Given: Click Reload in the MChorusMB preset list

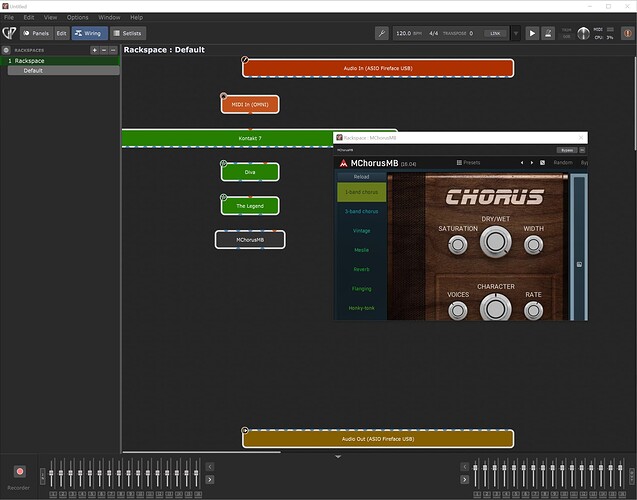Looking at the screenshot, I should click(x=361, y=177).
